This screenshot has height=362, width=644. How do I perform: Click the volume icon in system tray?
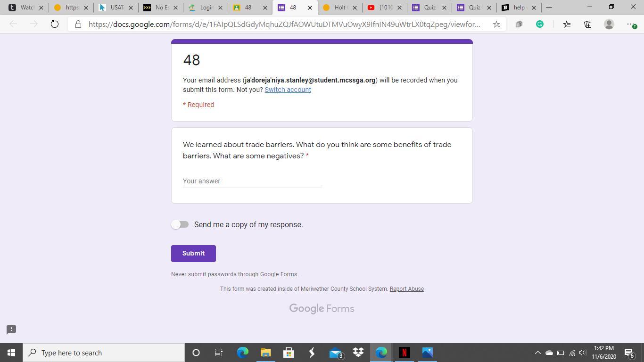(x=583, y=353)
